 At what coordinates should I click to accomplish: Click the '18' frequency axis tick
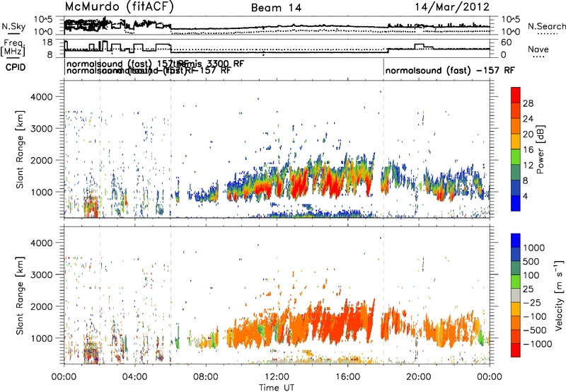(47, 42)
